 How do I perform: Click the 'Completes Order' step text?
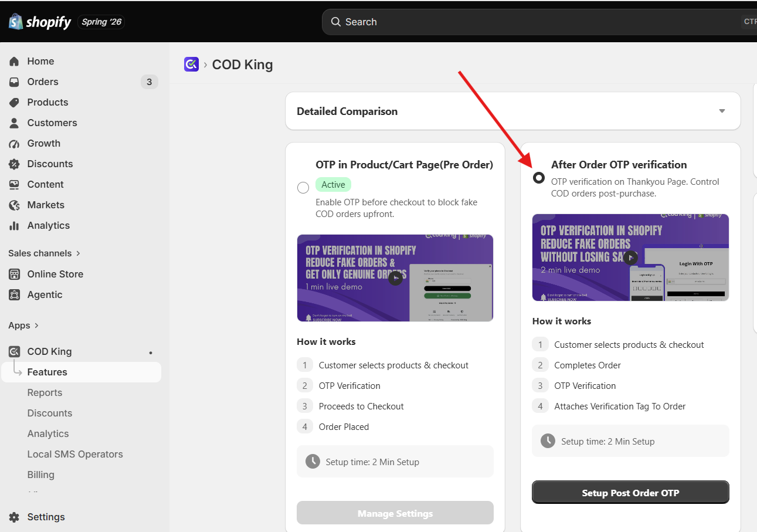[588, 365]
